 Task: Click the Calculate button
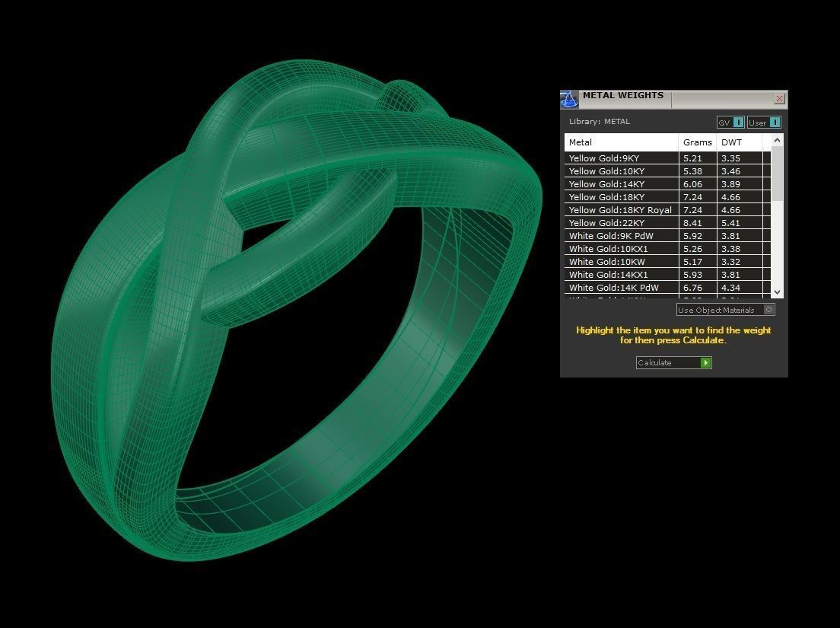pos(674,363)
